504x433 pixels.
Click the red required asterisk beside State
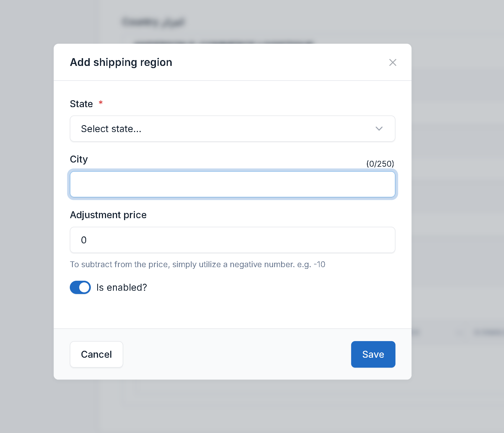point(101,103)
